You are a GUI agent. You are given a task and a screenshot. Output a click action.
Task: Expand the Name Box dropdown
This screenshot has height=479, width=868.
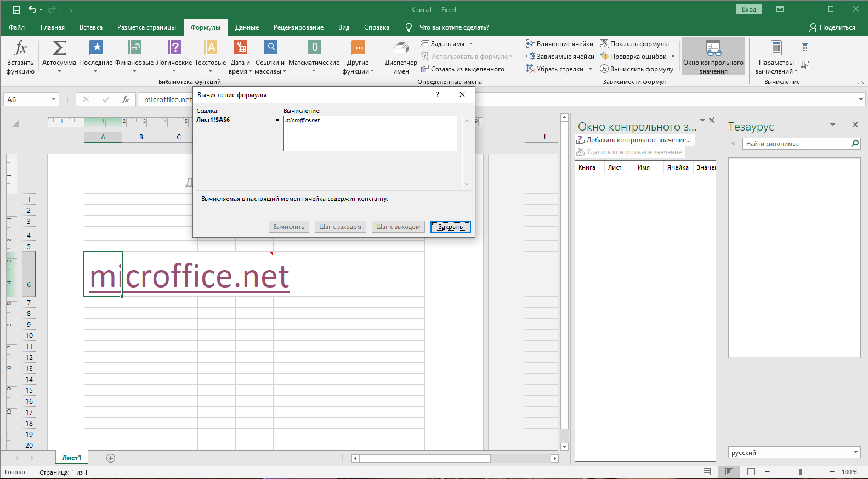point(53,99)
